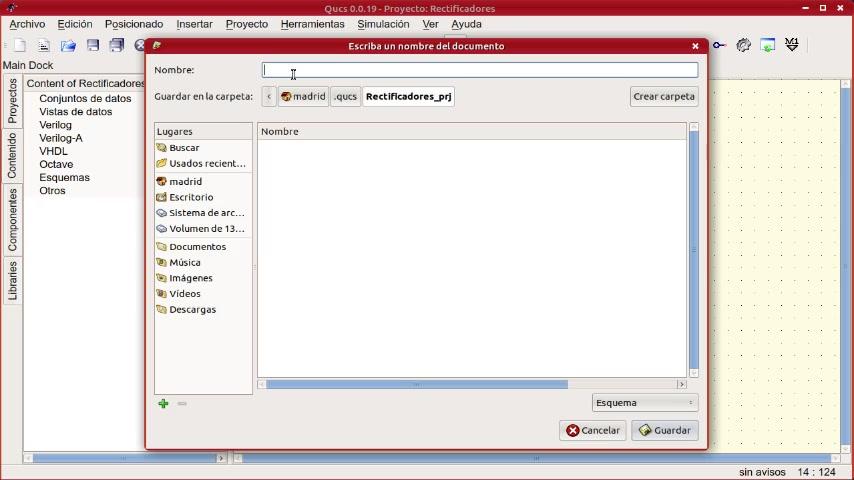Select Verilog tree item
This screenshot has height=480, width=854.
pos(55,125)
